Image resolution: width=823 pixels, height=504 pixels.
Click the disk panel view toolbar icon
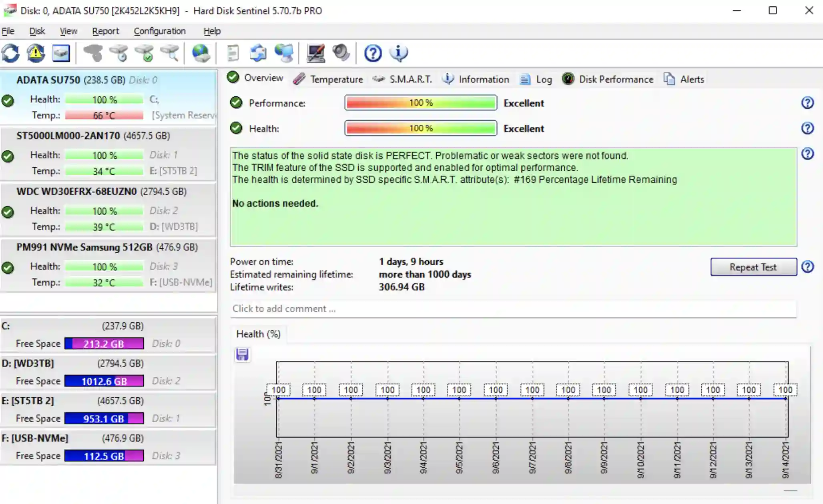(61, 53)
